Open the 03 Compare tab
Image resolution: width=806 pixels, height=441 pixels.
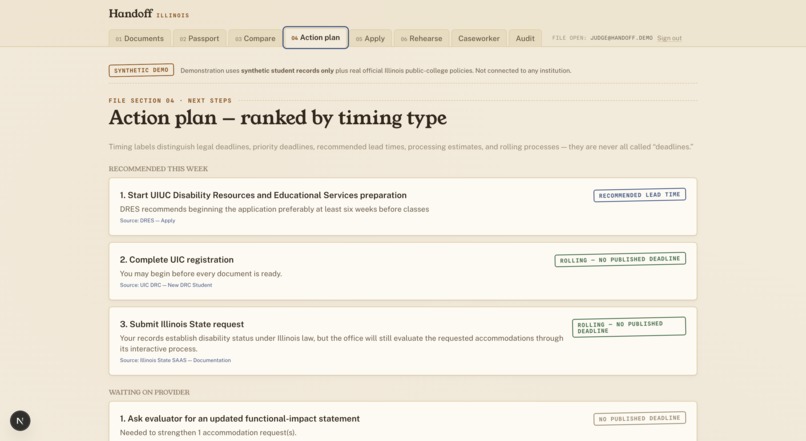[255, 39]
